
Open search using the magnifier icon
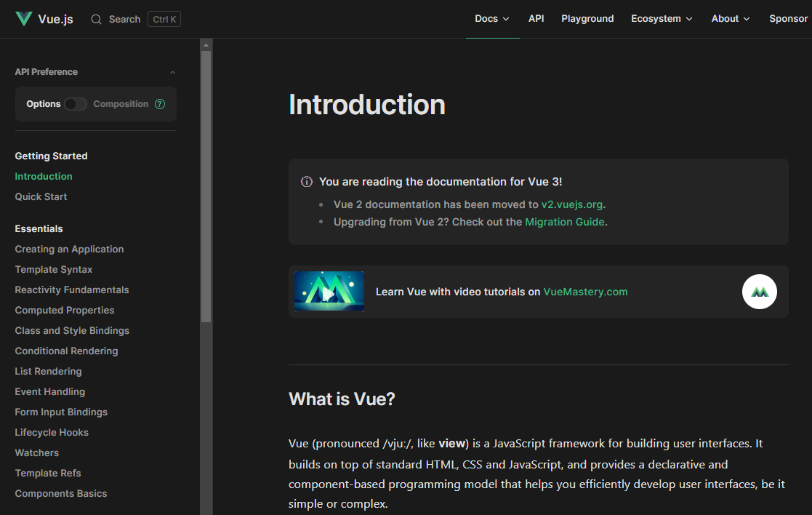97,20
